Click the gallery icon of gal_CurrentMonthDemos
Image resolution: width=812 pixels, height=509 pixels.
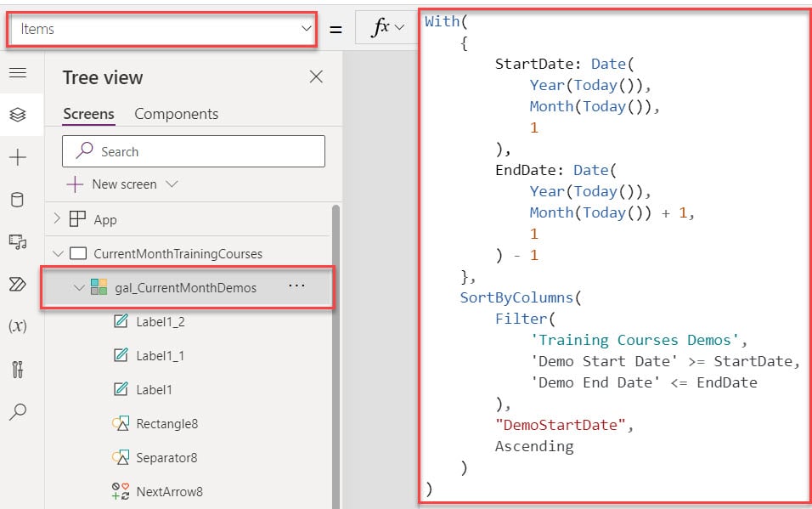click(x=99, y=286)
